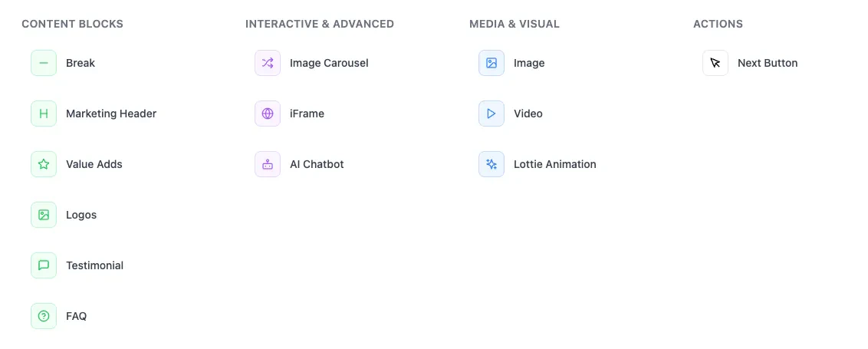Screen dimensions: 868x349
Task: Click the Actions section heading
Action: point(718,24)
